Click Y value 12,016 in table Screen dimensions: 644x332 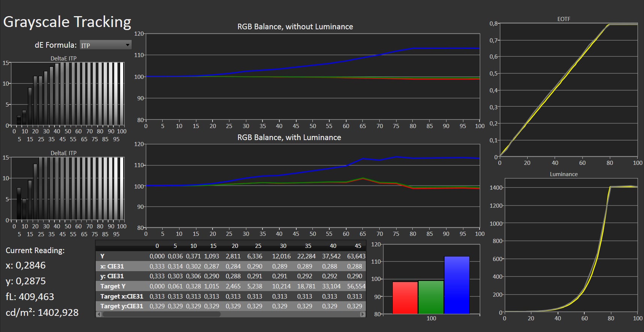pyautogui.click(x=281, y=256)
